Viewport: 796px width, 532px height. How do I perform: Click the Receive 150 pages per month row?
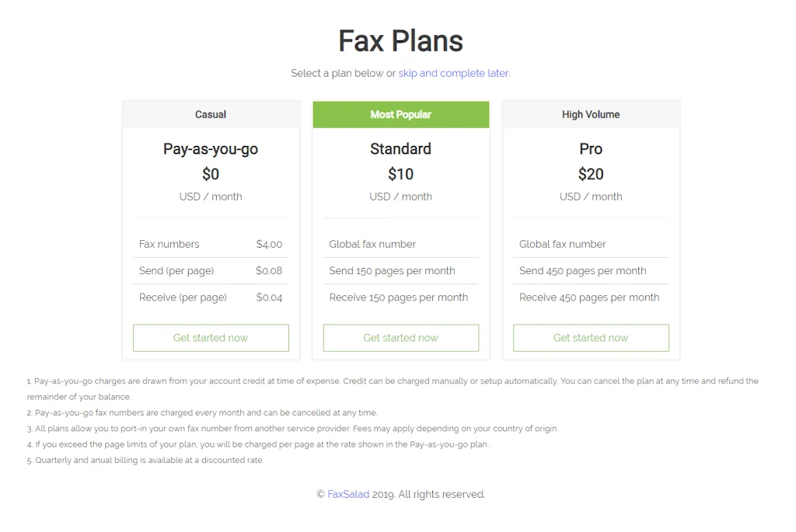[400, 297]
